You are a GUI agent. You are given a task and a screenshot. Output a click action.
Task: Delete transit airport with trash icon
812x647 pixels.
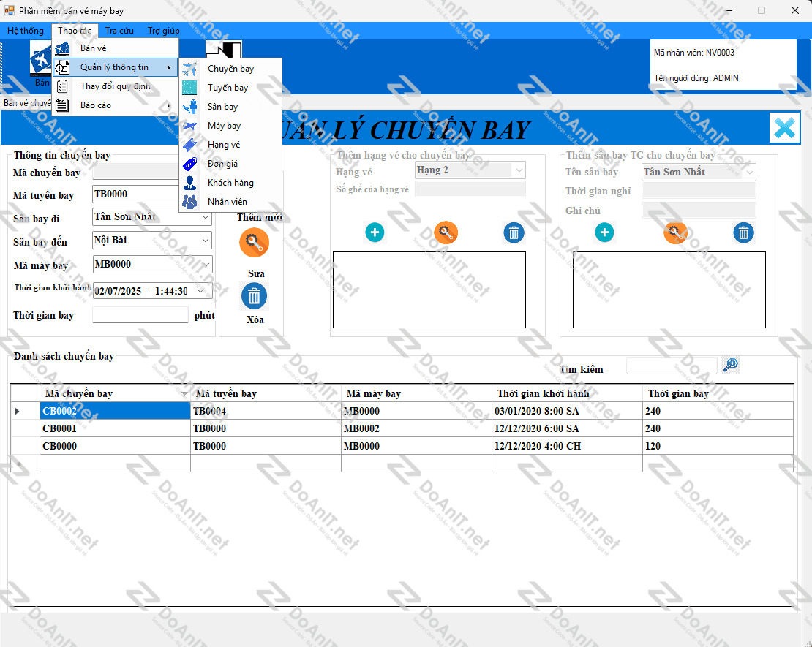(x=743, y=232)
